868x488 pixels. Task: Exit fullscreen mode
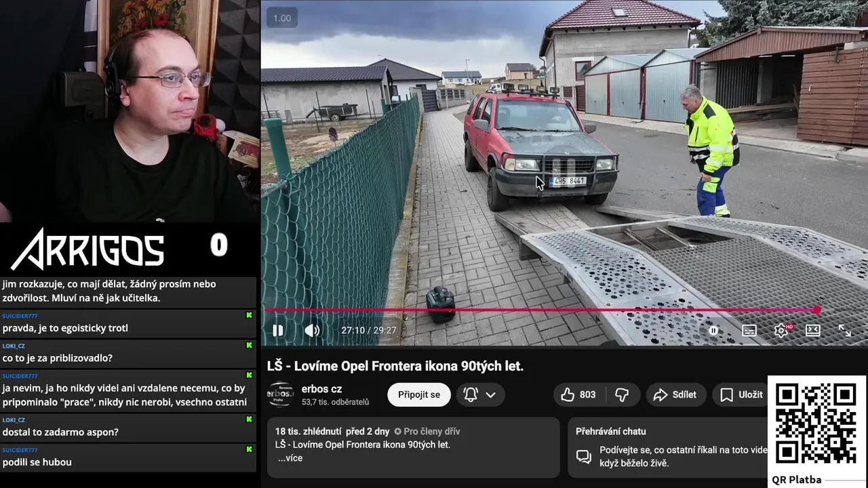(x=845, y=331)
